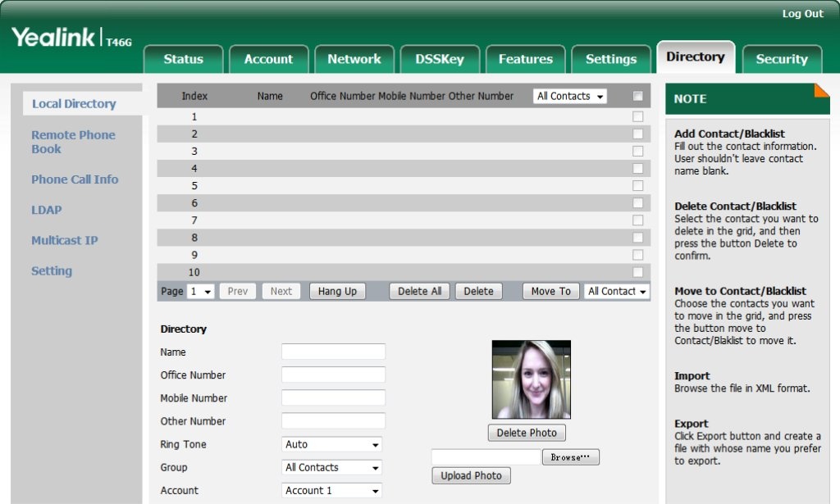Go to the Security tab

[781, 59]
